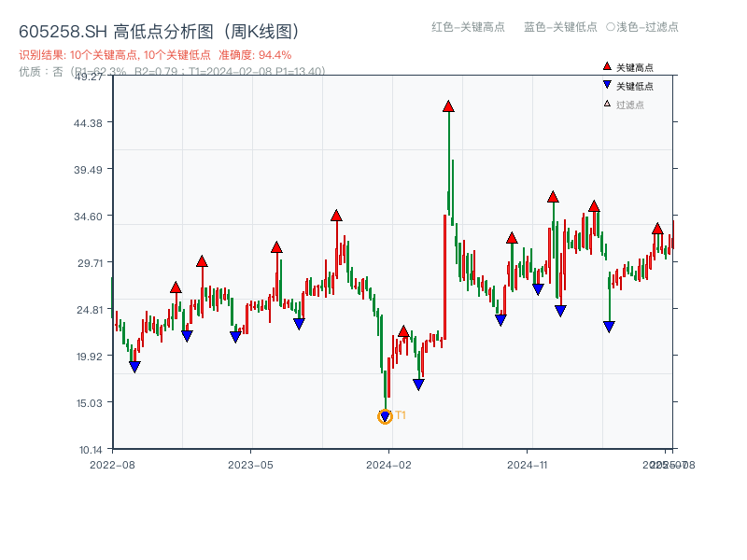The height and width of the screenshot is (560, 747).
Task: Click the 34.60 y-axis label
Action: [88, 217]
